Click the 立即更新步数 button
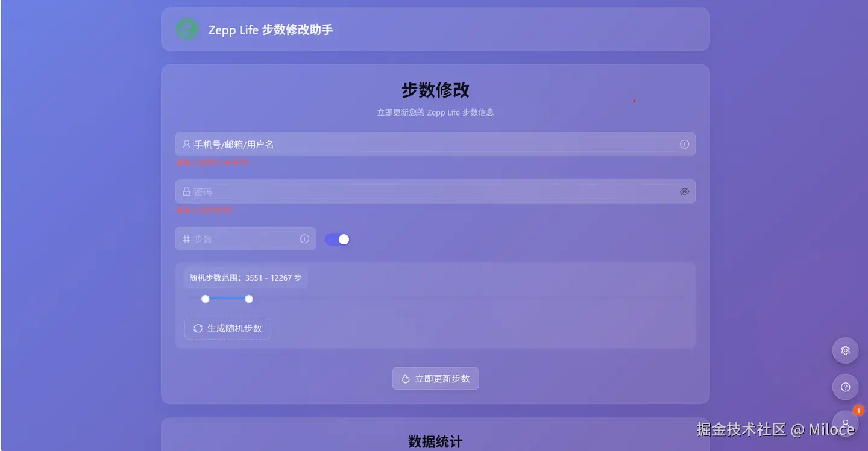This screenshot has width=868, height=451. pyautogui.click(x=435, y=379)
